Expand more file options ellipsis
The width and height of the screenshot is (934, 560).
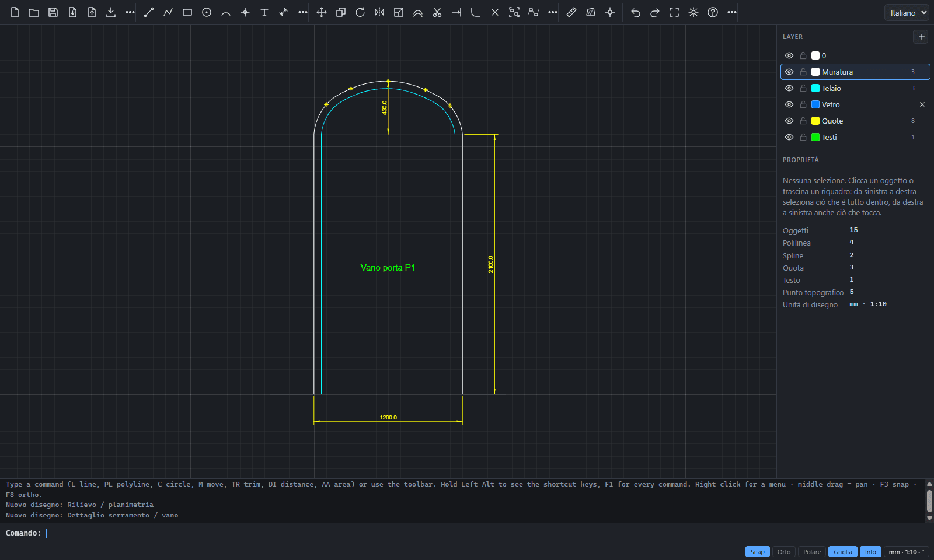[130, 12]
